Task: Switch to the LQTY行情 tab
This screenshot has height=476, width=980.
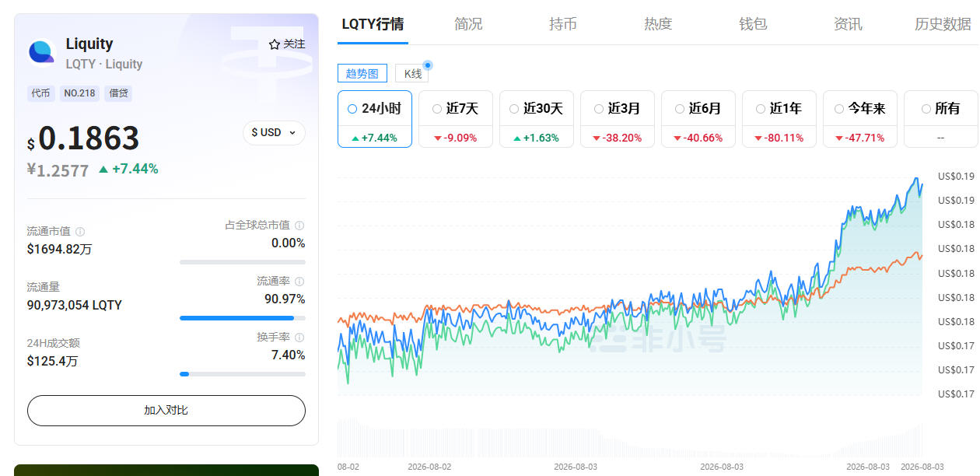Action: 373,24
